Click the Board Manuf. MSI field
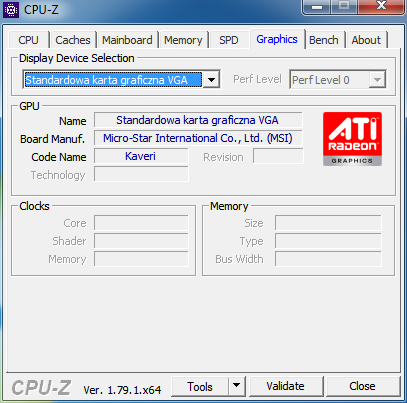Screen dimensions: 407x403 coord(198,138)
